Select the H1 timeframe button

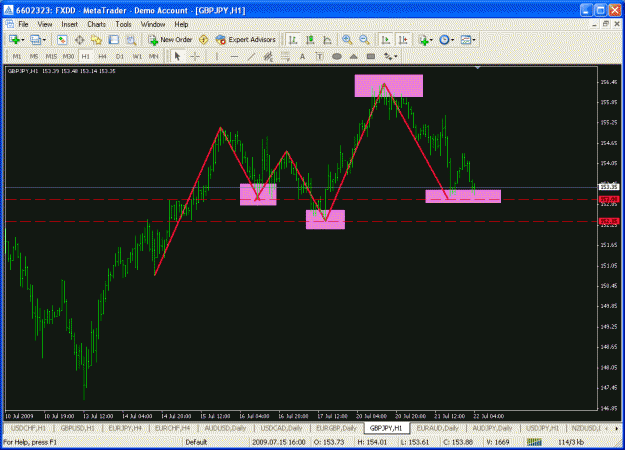[x=85, y=57]
